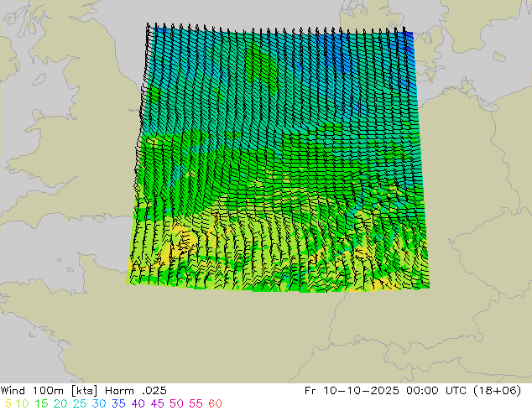Click the 20 knots legend value

click(x=60, y=403)
